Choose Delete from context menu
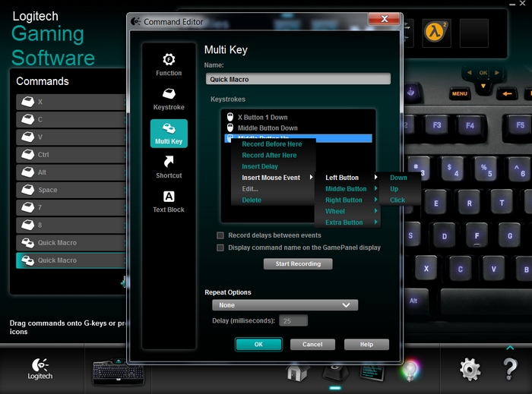 [252, 200]
